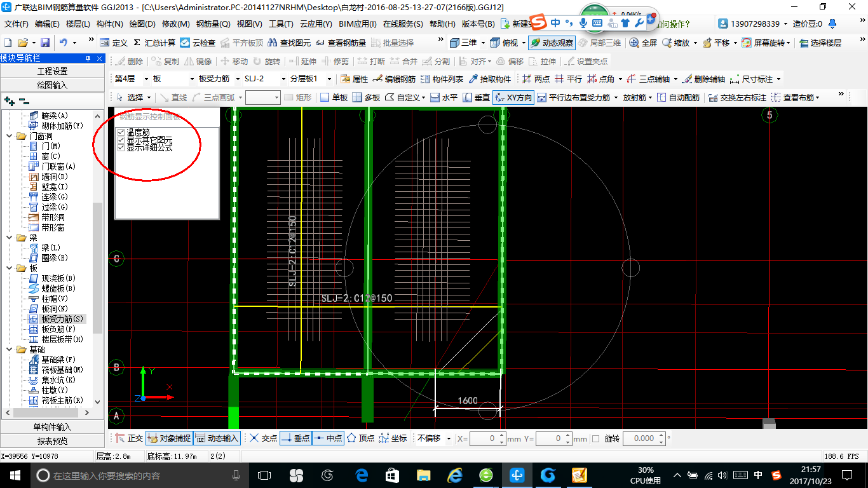Select 水平 horizontal rebar layout
868x488 pixels.
pos(444,97)
